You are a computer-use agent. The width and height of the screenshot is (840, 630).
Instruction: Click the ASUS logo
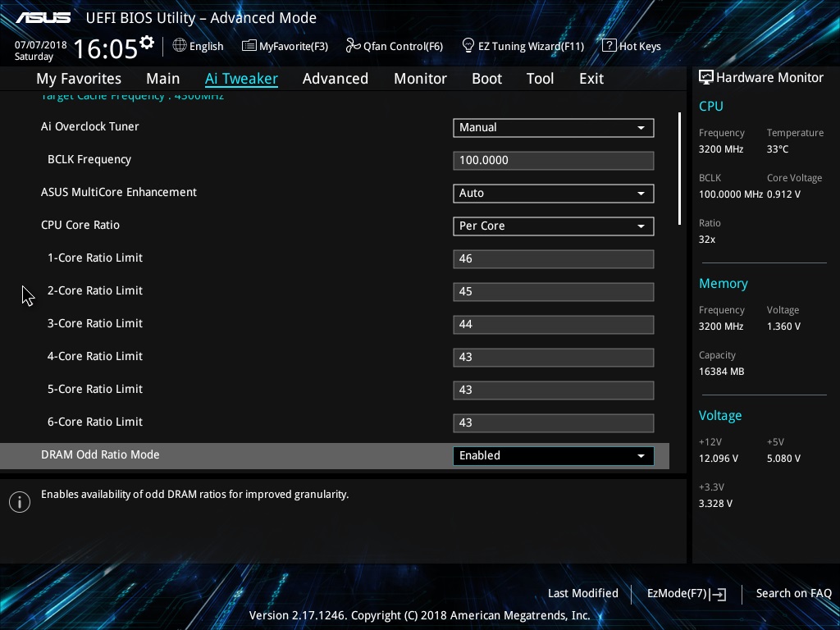click(43, 18)
